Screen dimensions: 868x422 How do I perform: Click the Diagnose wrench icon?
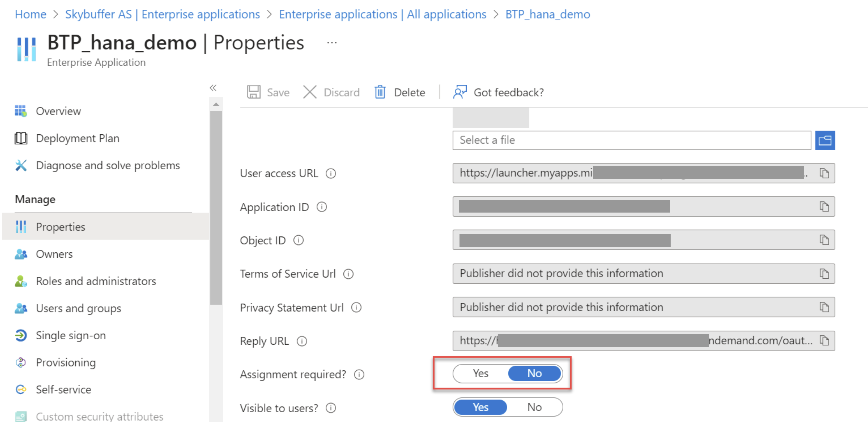point(21,165)
